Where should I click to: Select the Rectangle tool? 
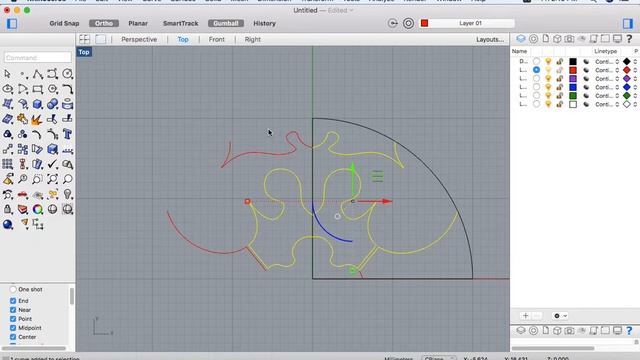click(38, 89)
